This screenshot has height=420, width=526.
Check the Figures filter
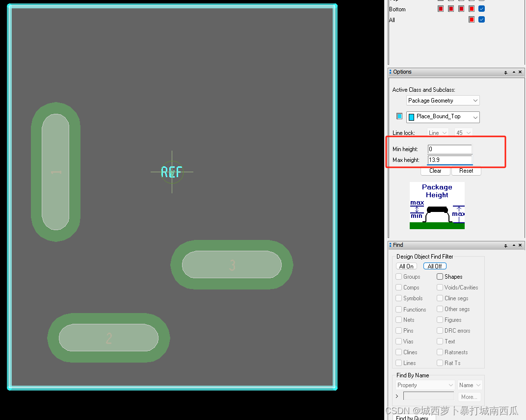pyautogui.click(x=440, y=320)
